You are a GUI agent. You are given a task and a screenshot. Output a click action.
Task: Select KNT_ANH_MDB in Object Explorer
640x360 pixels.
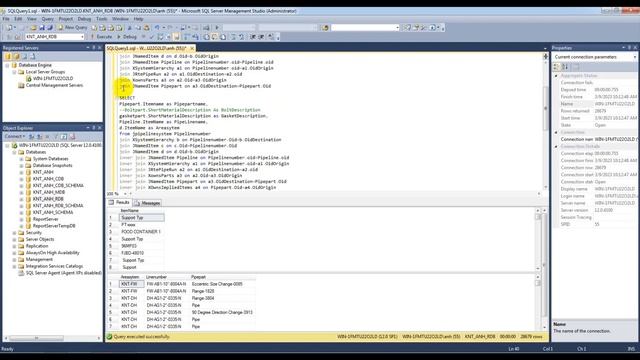coord(49,192)
